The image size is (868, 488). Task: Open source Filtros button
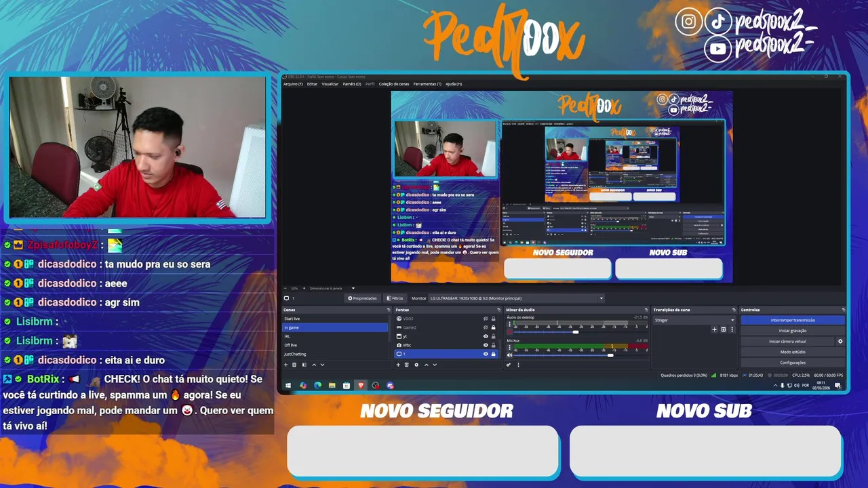point(395,298)
